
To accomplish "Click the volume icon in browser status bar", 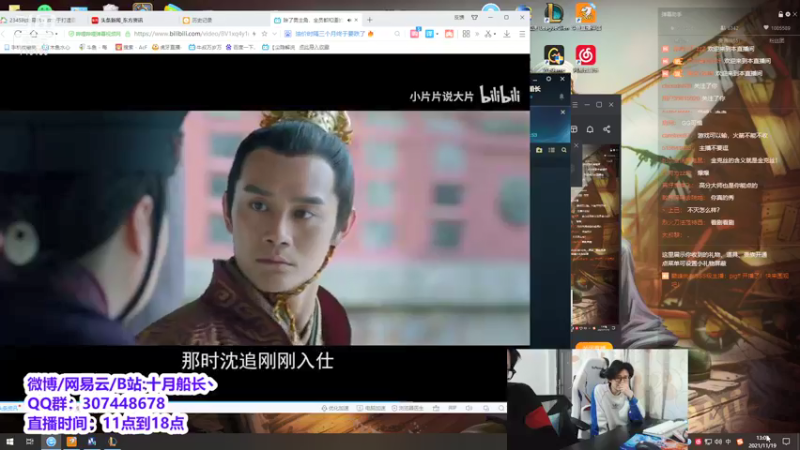I will (x=469, y=408).
